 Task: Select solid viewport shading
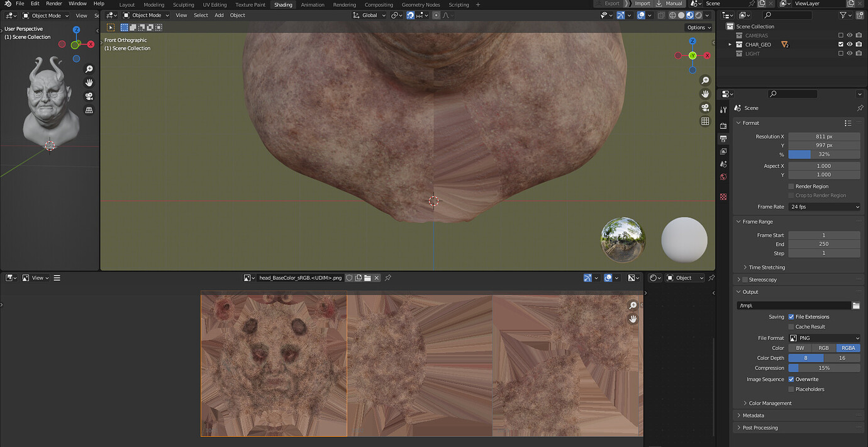point(681,15)
